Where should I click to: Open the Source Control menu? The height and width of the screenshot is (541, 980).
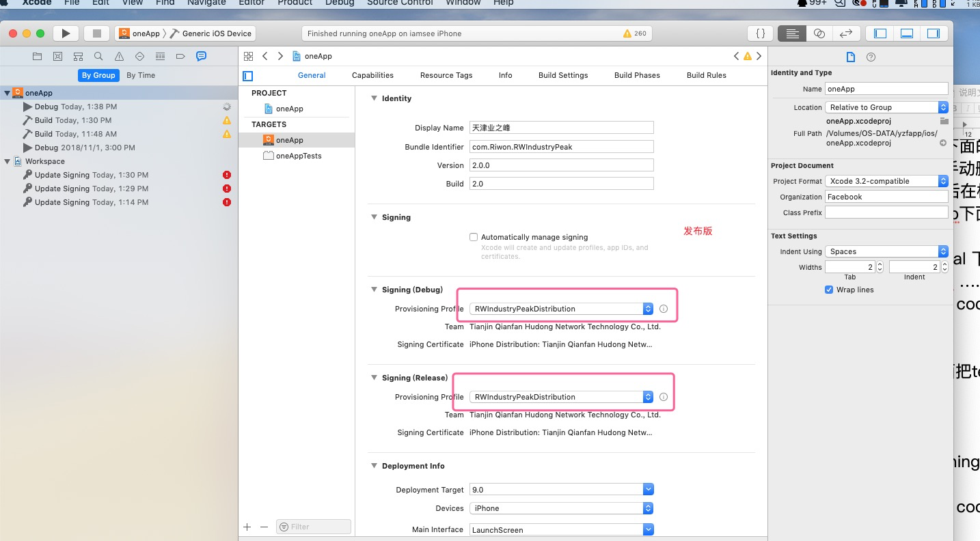click(x=399, y=3)
